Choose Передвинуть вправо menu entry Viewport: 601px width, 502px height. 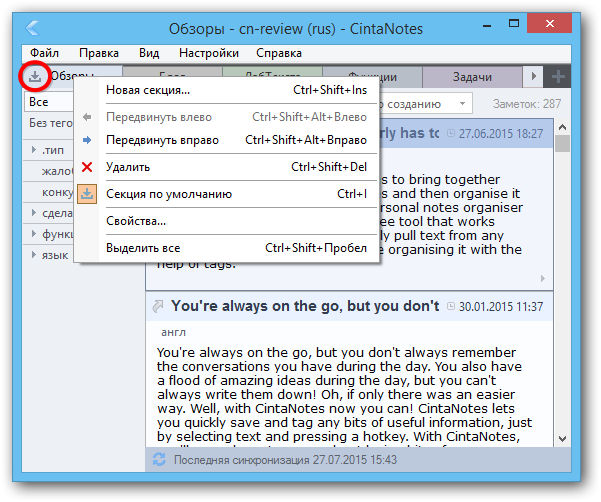coord(227,140)
